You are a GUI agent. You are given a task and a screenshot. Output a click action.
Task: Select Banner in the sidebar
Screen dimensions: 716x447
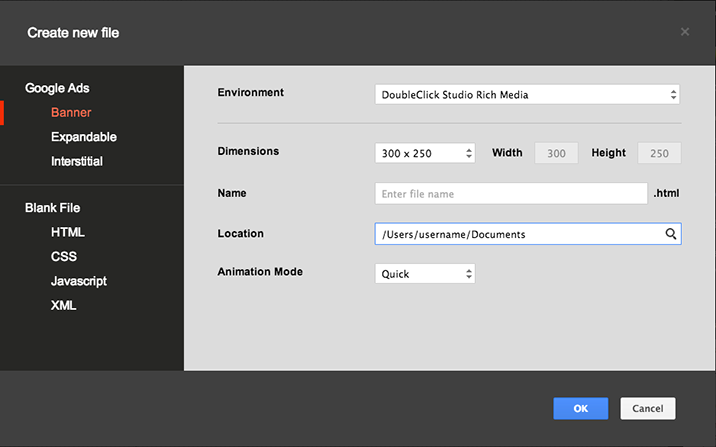(71, 113)
